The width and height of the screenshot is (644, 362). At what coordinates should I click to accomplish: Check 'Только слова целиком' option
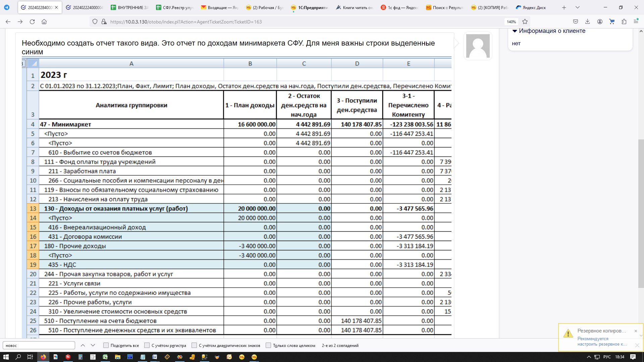[268, 345]
